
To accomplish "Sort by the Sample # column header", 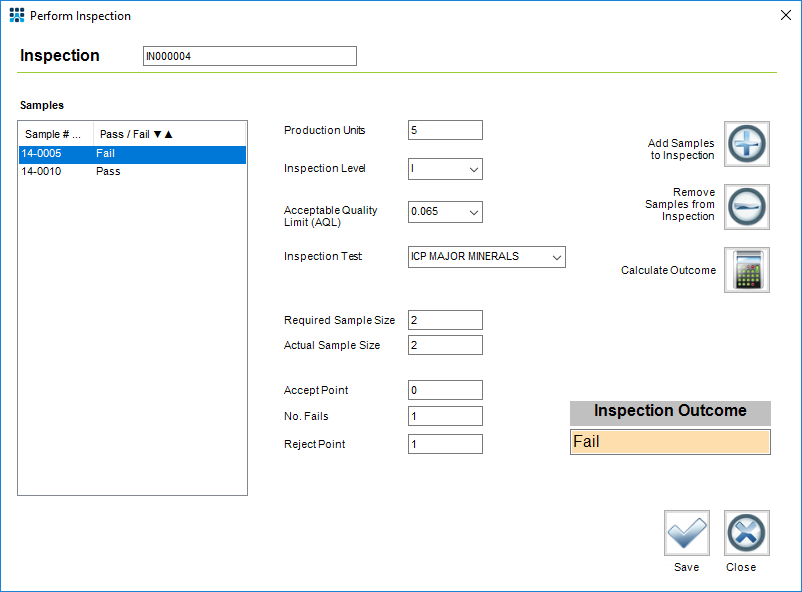I will pos(54,134).
